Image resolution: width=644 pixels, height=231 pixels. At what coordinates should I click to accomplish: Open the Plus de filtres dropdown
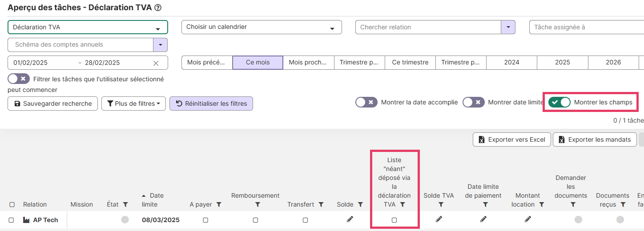pos(133,104)
